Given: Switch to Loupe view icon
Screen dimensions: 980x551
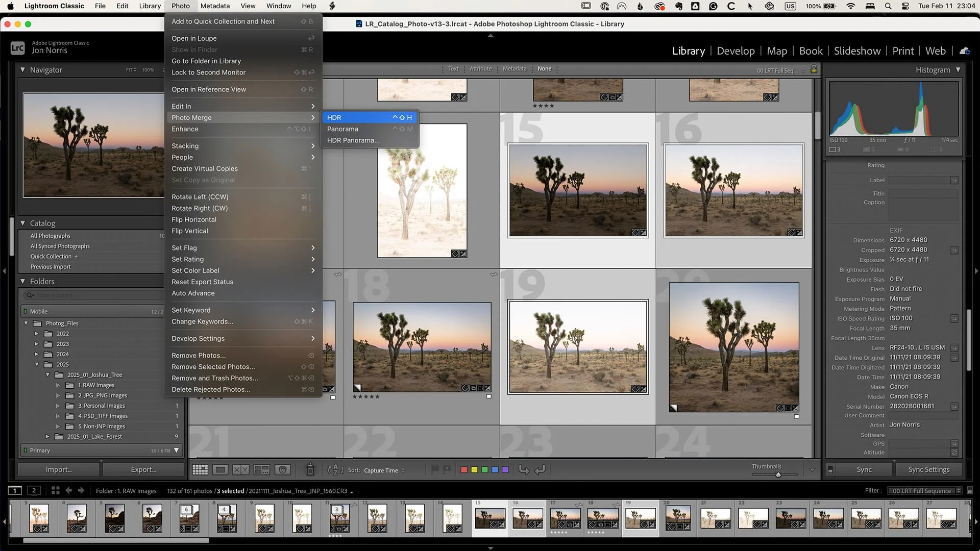Looking at the screenshot, I should pos(220,470).
